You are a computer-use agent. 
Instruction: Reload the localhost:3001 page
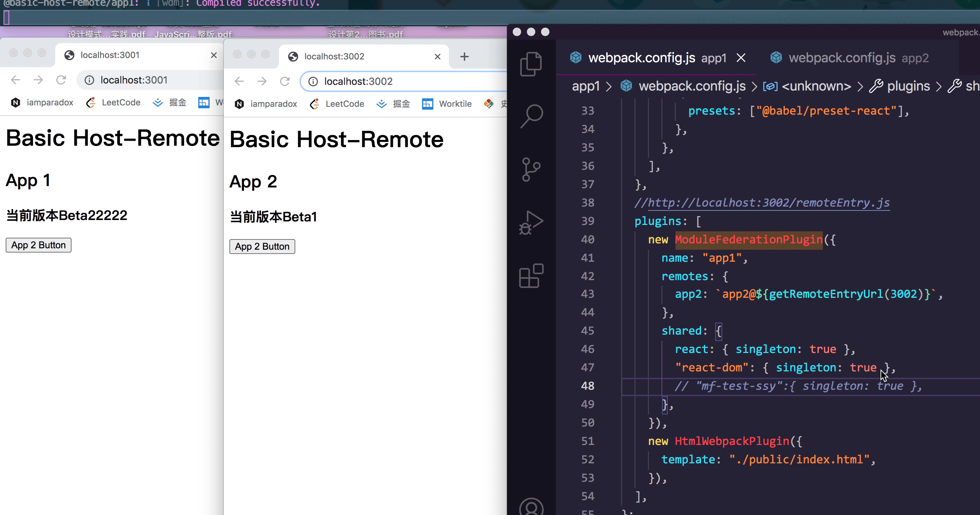pos(61,80)
